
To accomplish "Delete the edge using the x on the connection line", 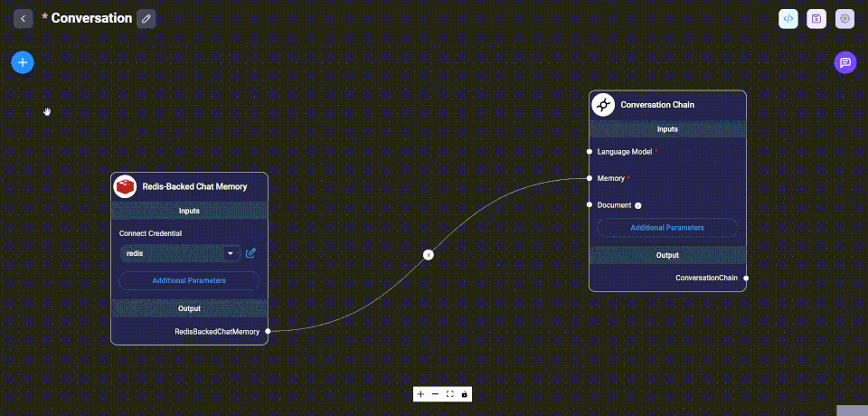I will click(429, 255).
